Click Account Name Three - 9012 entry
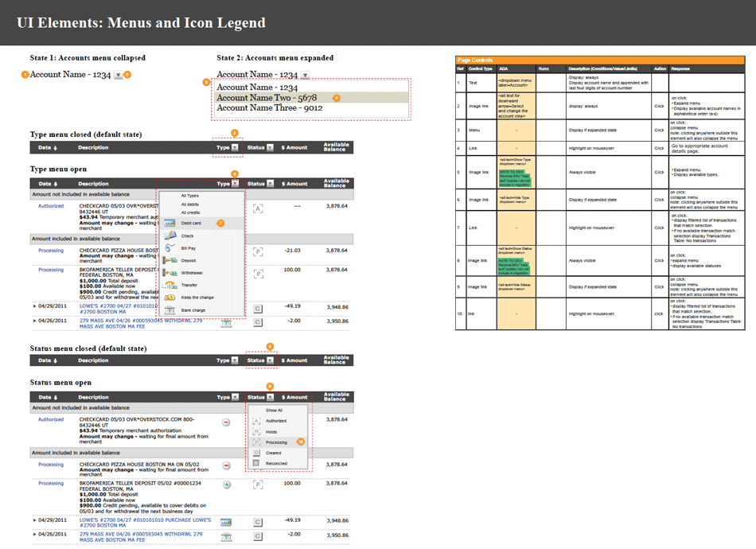 pos(269,108)
